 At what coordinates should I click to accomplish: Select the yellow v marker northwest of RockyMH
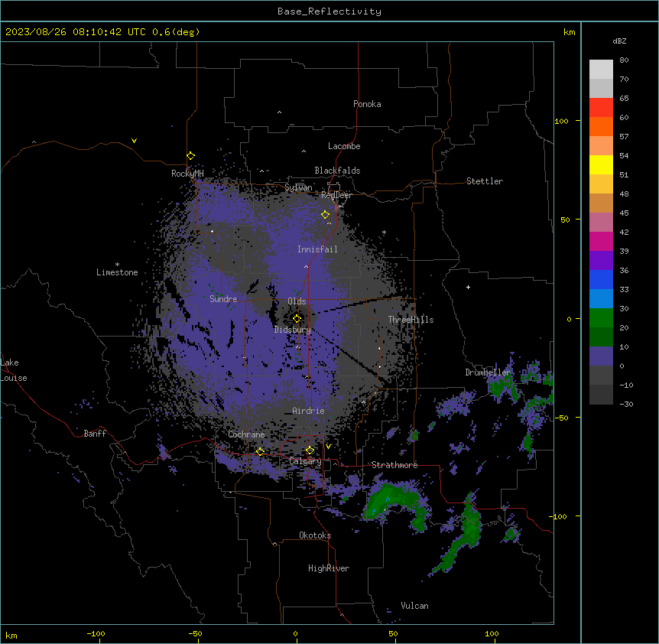[134, 141]
